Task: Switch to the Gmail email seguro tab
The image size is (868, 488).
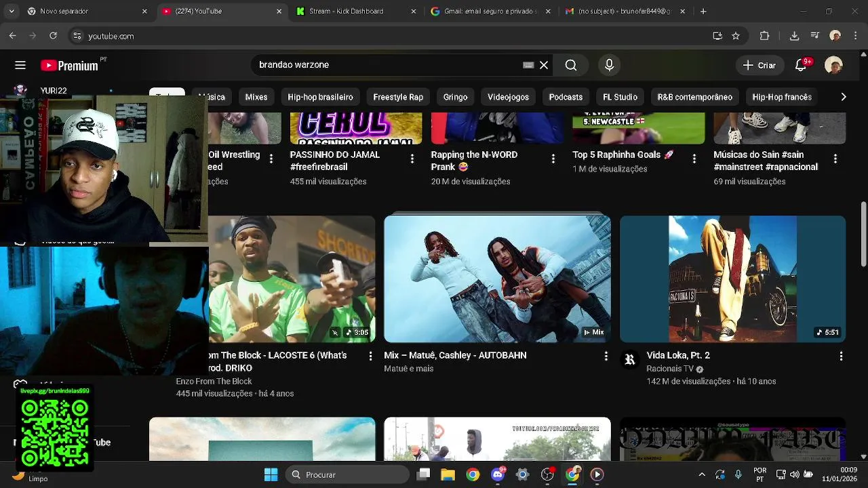Action: click(490, 12)
